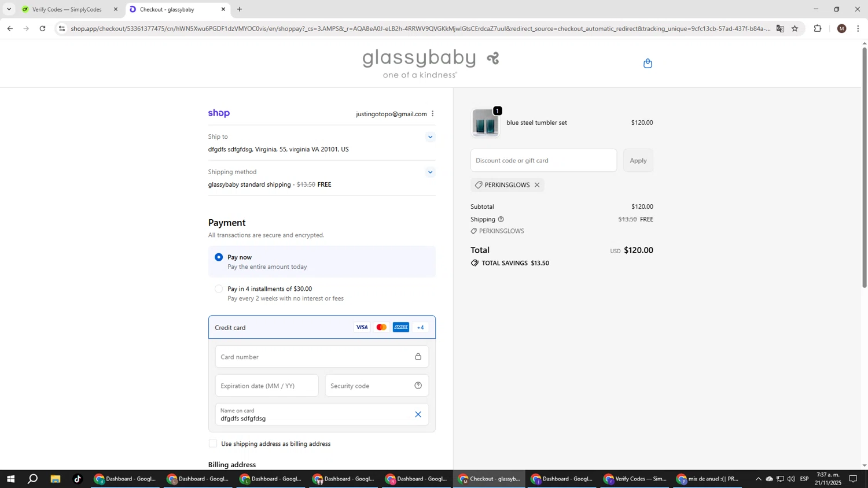868x488 pixels.
Task: Click the glassybaby logo header
Action: [x=431, y=64]
